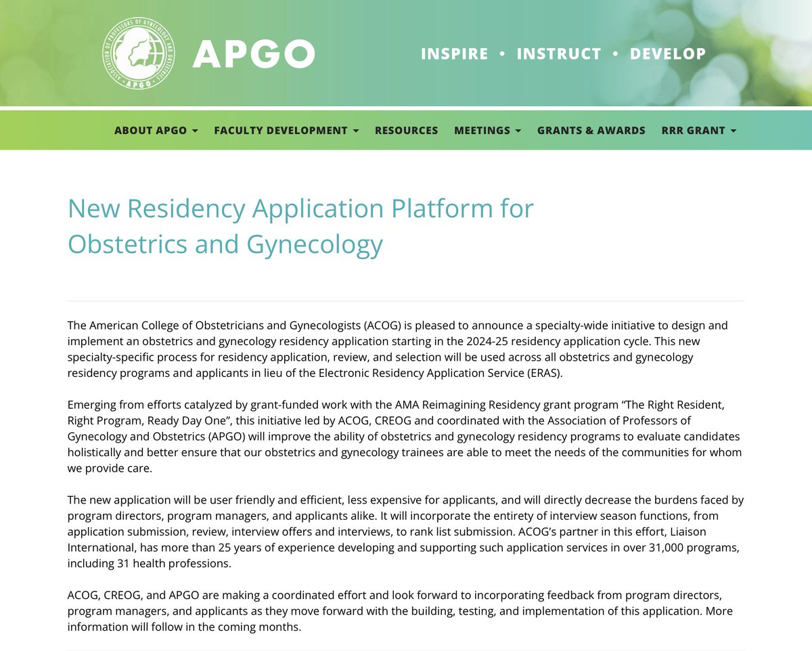Screen dimensions: 812x651
Task: Click 'information will follow in the coming months'
Action: pyautogui.click(x=184, y=627)
